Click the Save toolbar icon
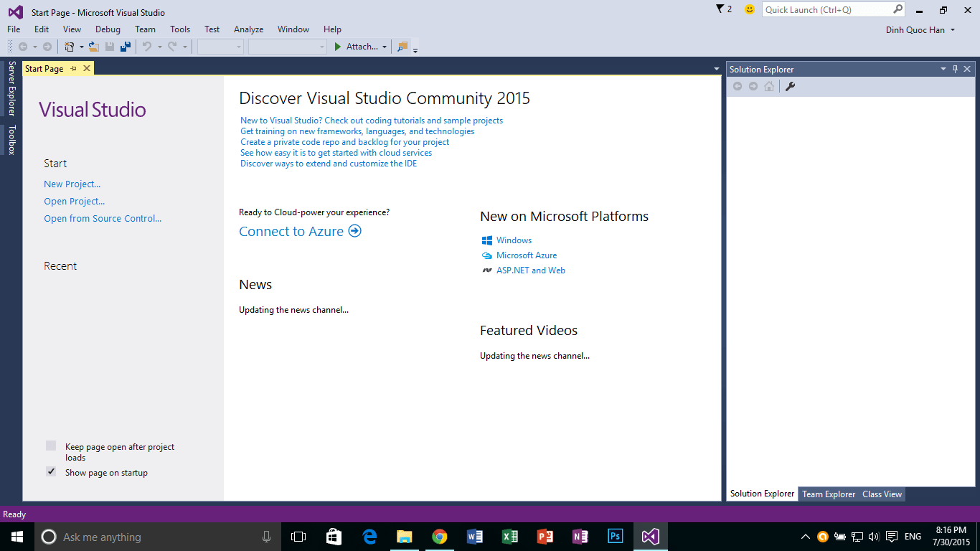Screen dimensions: 980x551 click(110, 47)
